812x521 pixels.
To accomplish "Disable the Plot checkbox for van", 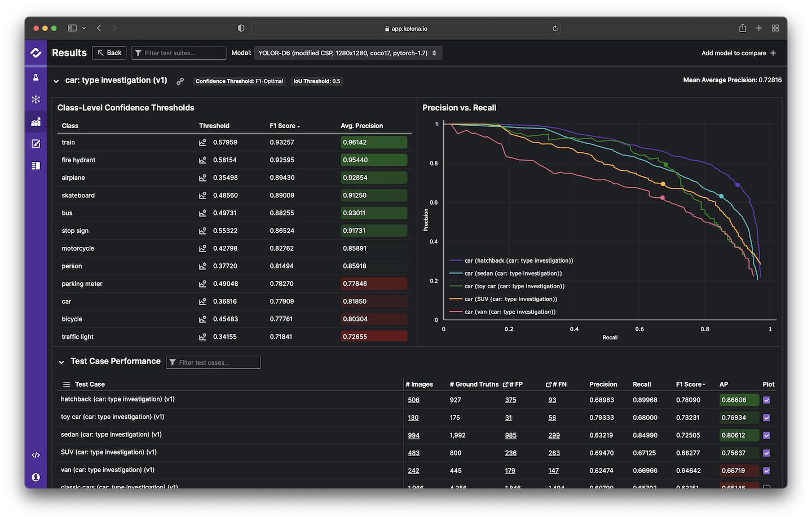I will click(766, 471).
